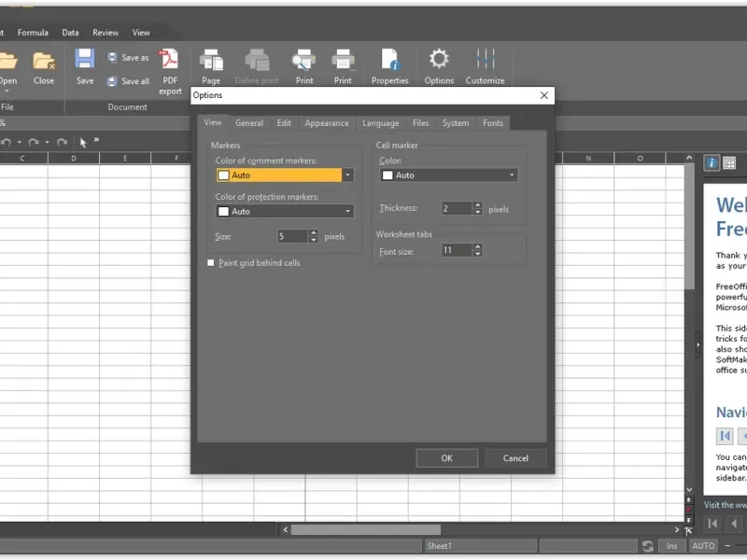Click the PDF export icon
This screenshot has width=747, height=560.
point(169,60)
